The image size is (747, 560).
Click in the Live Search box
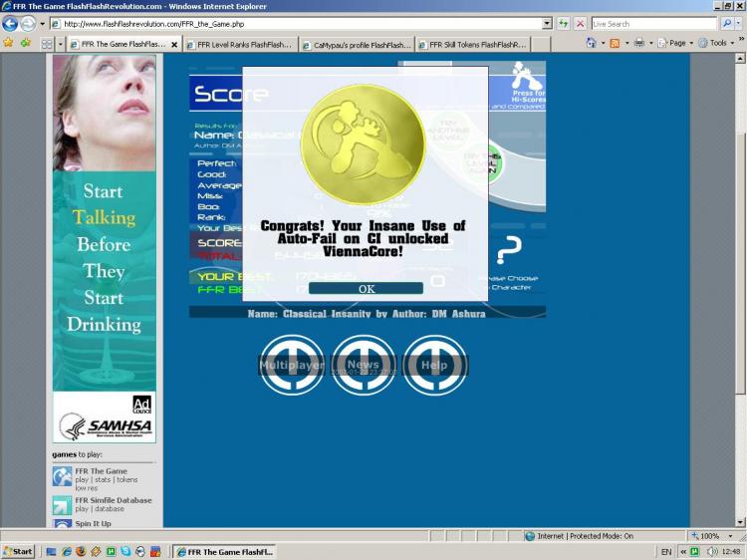pyautogui.click(x=652, y=23)
